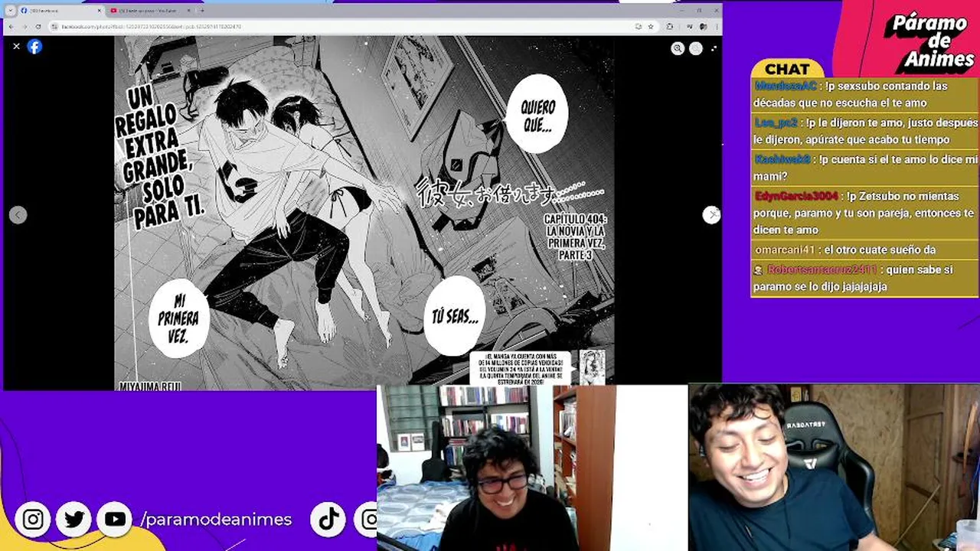Switch to the YouTube browser tab
Viewport: 980px width, 551px height.
150,11
